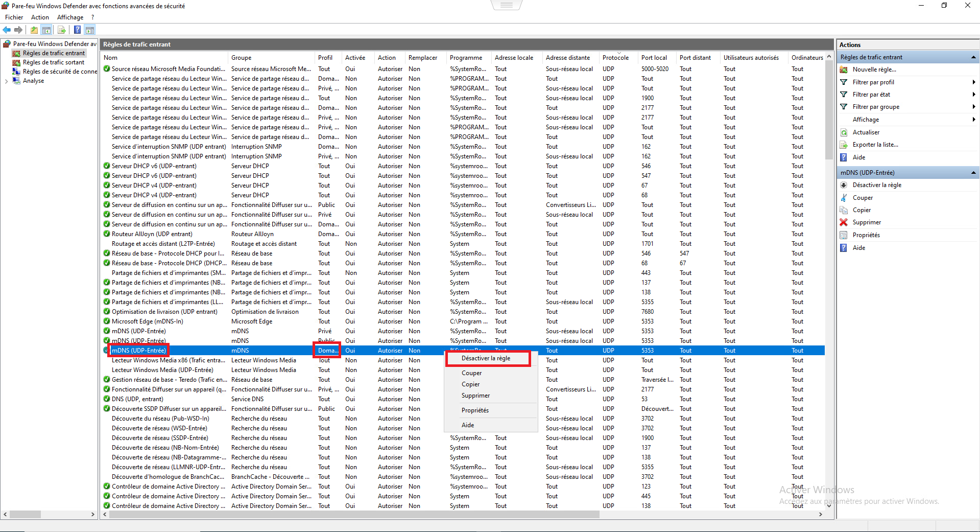The image size is (980, 532).
Task: Click the Actualiser refresh icon
Action: point(844,132)
